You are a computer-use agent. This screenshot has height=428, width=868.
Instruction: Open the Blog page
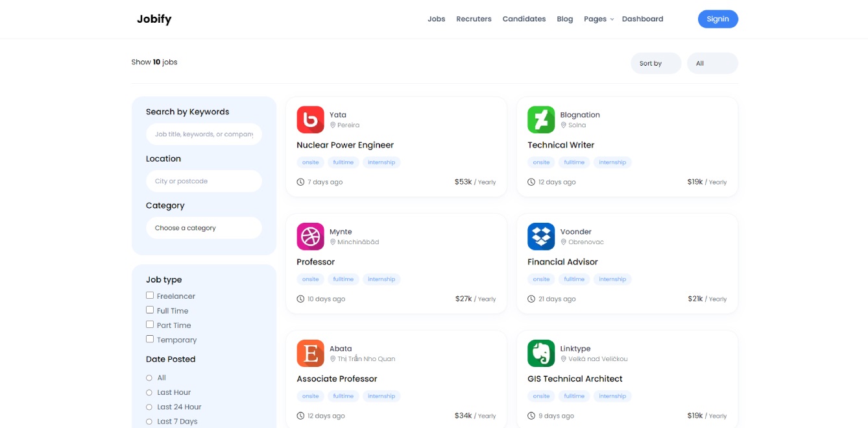[x=565, y=19]
